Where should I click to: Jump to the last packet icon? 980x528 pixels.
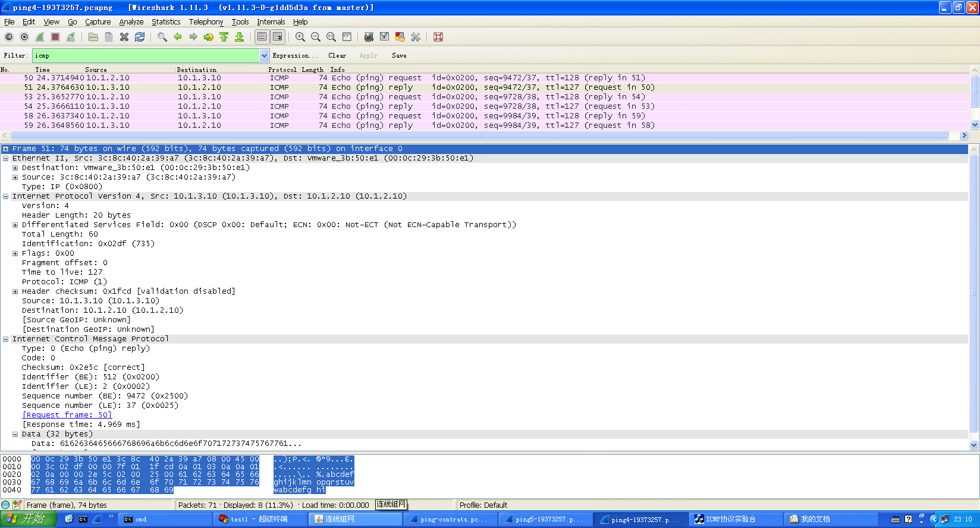(x=240, y=37)
